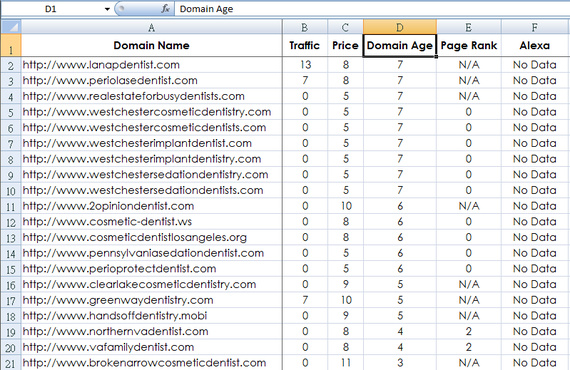Select the pennsylvaniasedationdentist.com cell

click(152, 253)
